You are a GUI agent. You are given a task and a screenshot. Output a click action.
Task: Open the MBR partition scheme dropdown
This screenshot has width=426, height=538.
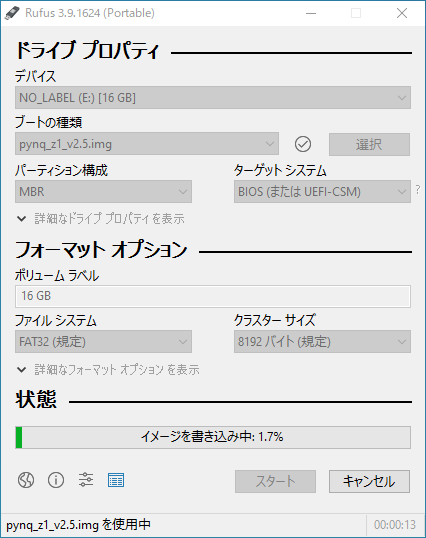pyautogui.click(x=103, y=191)
